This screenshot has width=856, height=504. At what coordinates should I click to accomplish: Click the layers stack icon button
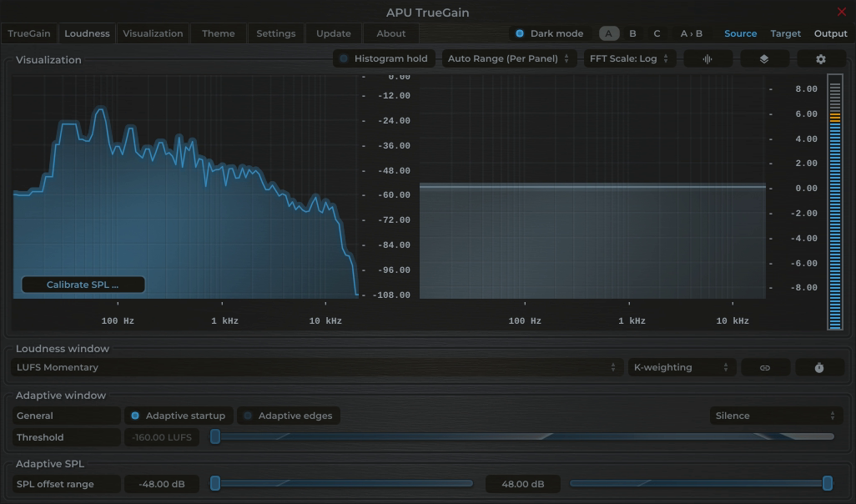(763, 59)
